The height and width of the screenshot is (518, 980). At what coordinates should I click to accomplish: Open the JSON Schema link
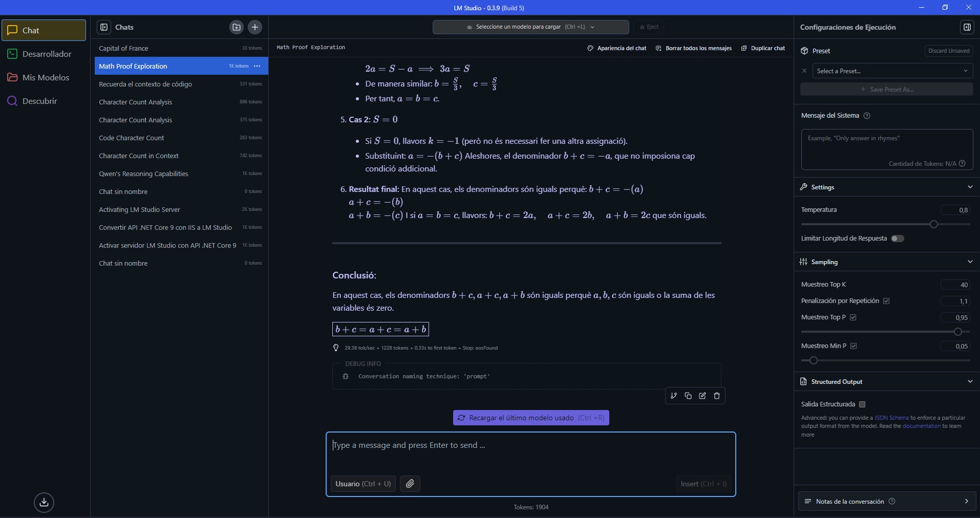tap(891, 418)
